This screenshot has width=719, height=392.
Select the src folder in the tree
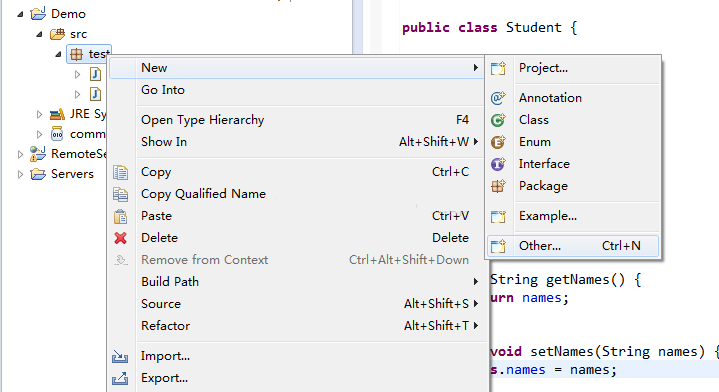click(78, 34)
